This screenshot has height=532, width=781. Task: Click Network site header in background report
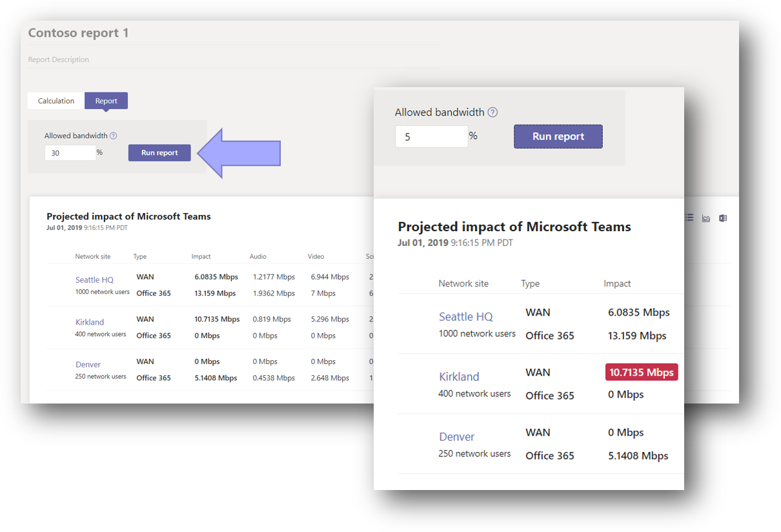point(93,256)
